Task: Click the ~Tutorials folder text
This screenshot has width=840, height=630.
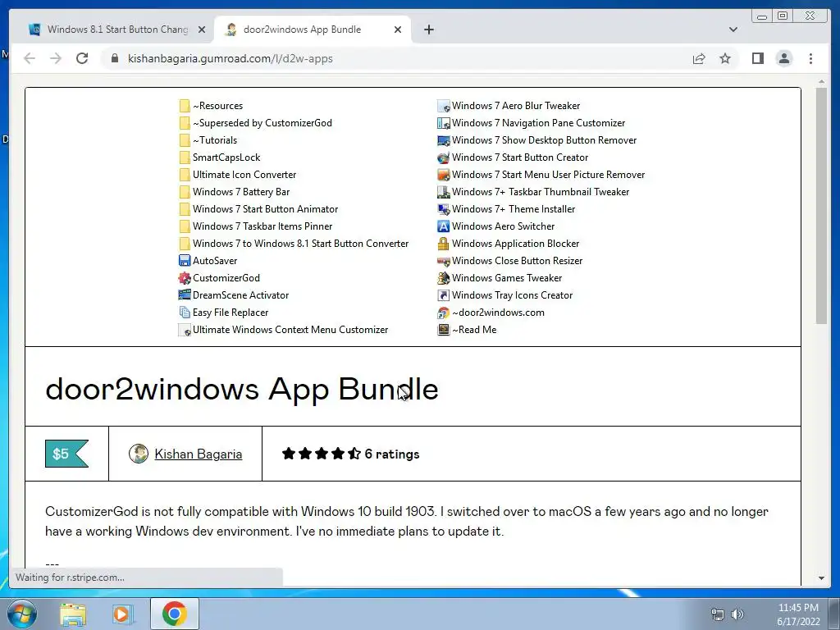Action: coord(215,139)
